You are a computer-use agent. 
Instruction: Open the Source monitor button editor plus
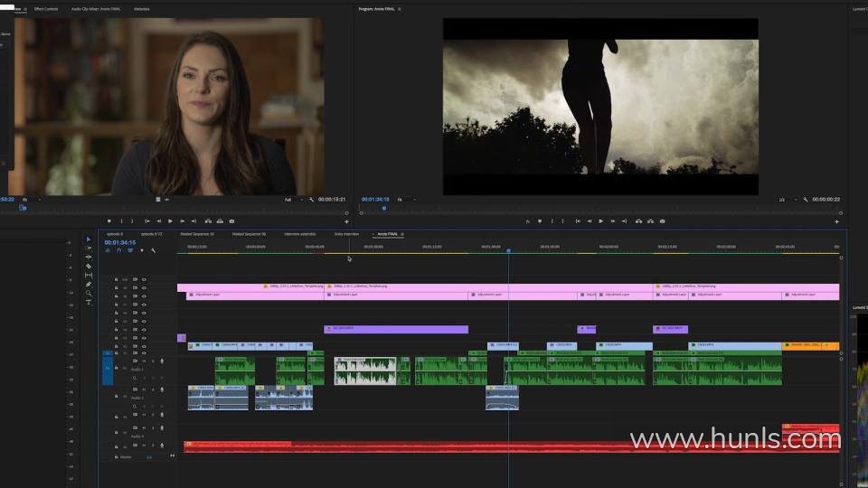(346, 222)
